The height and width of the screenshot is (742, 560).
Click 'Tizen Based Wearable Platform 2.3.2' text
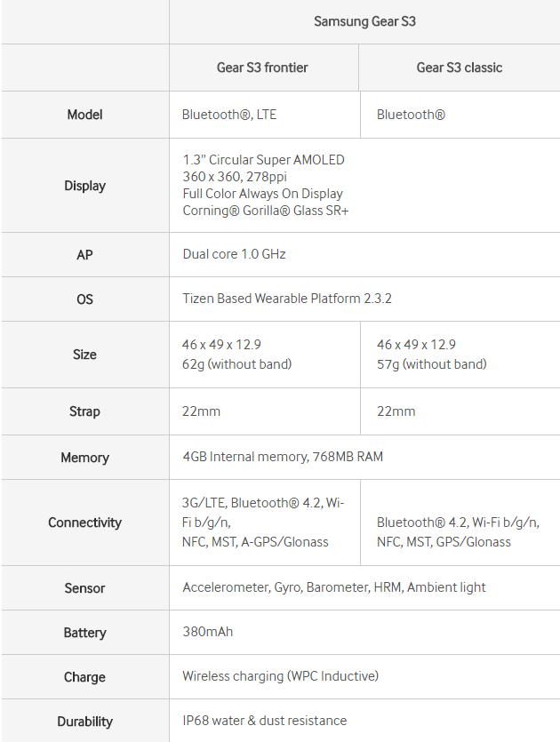click(x=287, y=299)
